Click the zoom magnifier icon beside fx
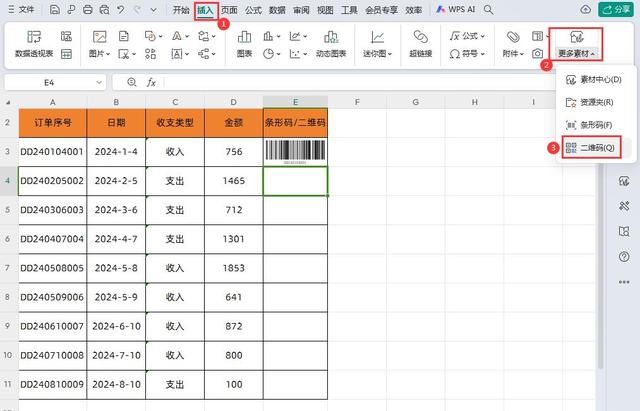Image resolution: width=640 pixels, height=411 pixels. point(131,82)
